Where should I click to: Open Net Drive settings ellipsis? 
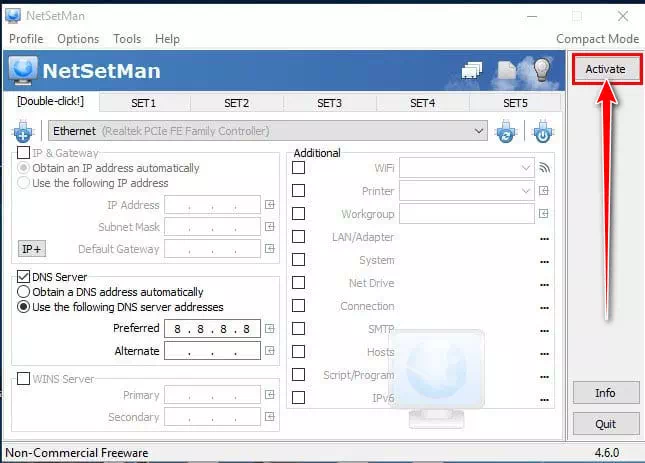[544, 285]
